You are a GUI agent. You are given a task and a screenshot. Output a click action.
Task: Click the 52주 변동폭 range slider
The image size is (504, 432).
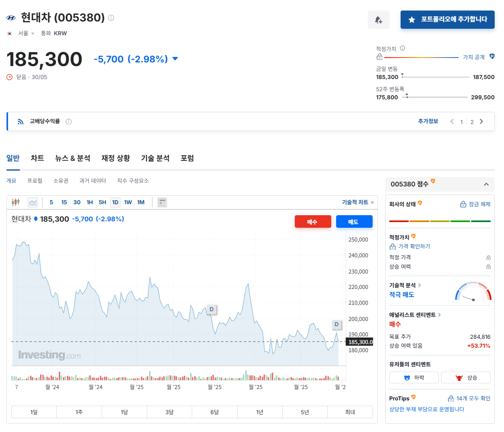(x=435, y=97)
